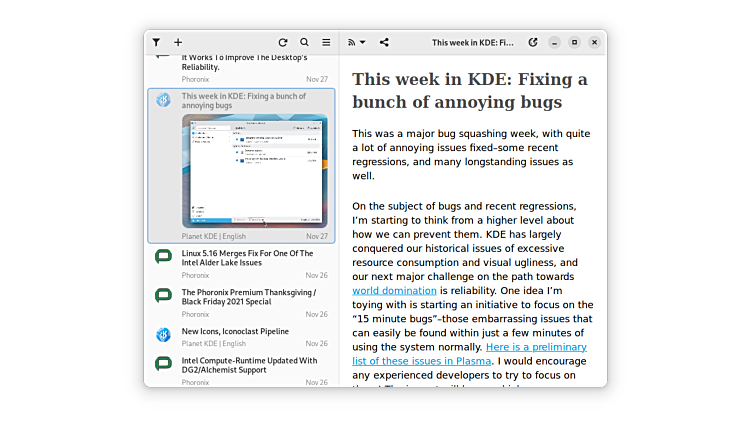Screen dimensions: 752x423
Task: Click KDE icon beside New Icons article
Action: [x=163, y=334]
